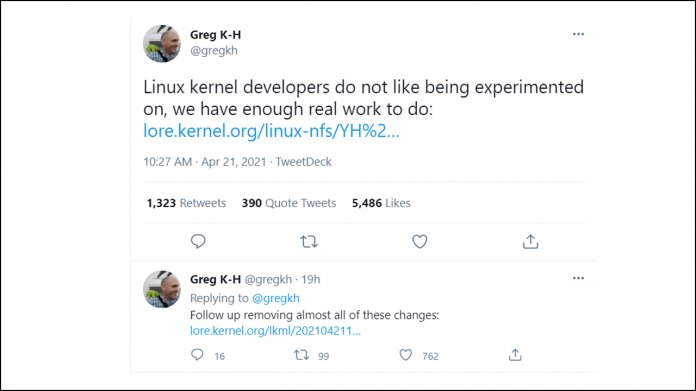Share the main tweet
The width and height of the screenshot is (696, 391).
[530, 241]
